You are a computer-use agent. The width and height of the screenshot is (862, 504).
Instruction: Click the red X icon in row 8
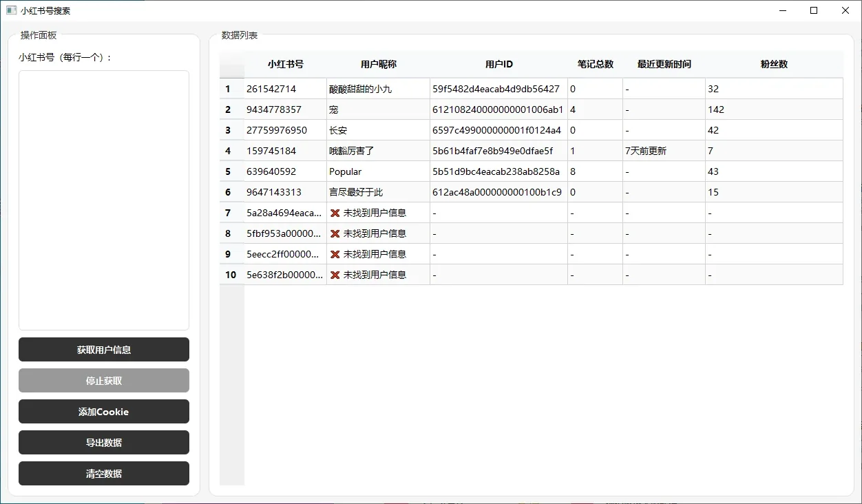click(x=335, y=233)
